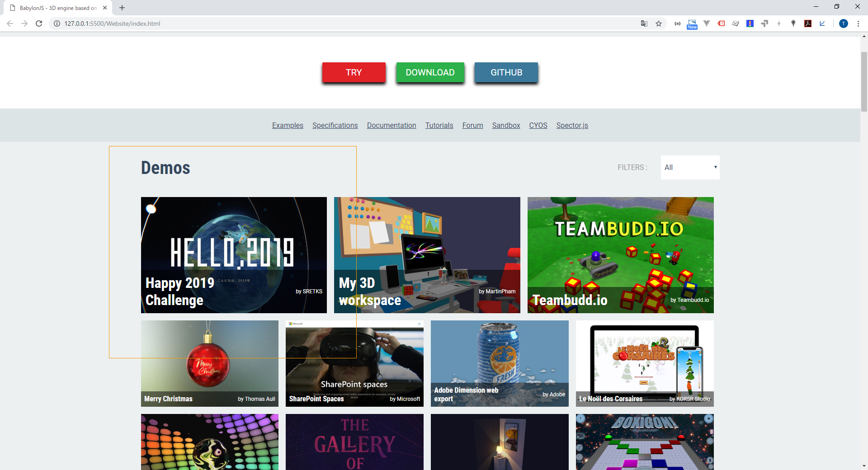868x470 pixels.
Task: Open the Merry Christmas demo
Action: [x=210, y=363]
